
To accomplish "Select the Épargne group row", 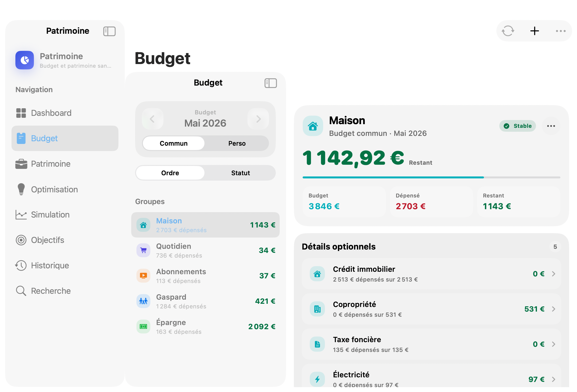I will [x=205, y=327].
